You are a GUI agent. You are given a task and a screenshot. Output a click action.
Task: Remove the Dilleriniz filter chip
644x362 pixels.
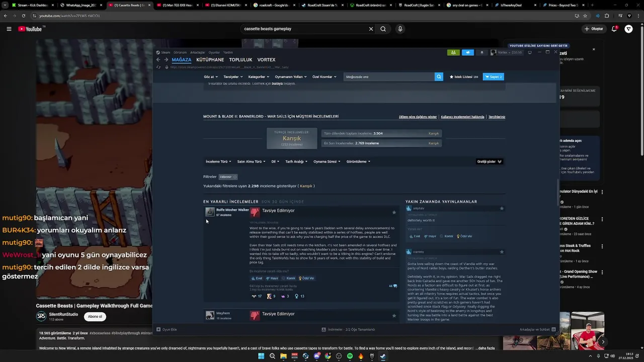coord(235,177)
